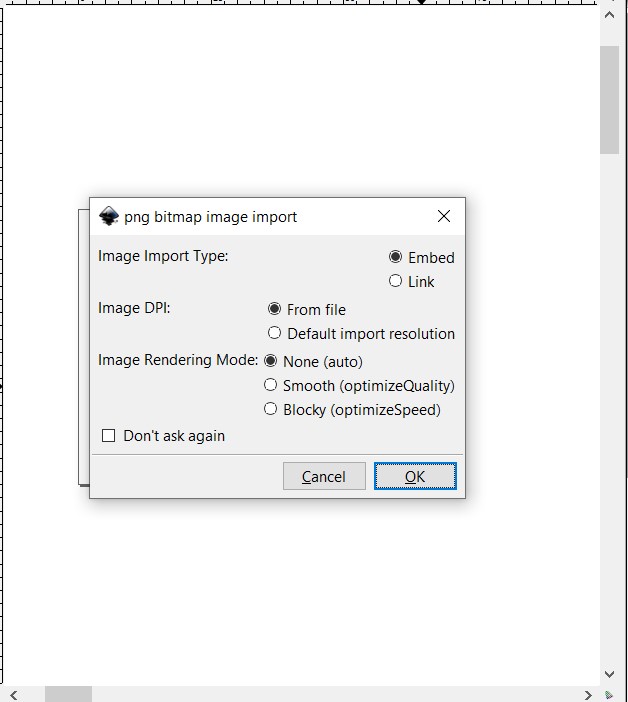Click the dialog title text png bitmap image import

(x=210, y=217)
